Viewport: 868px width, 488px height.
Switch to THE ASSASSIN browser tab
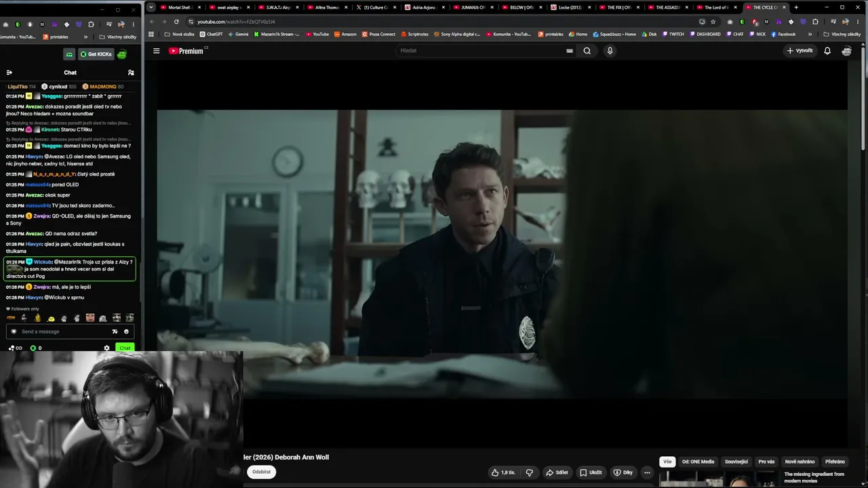pos(667,7)
